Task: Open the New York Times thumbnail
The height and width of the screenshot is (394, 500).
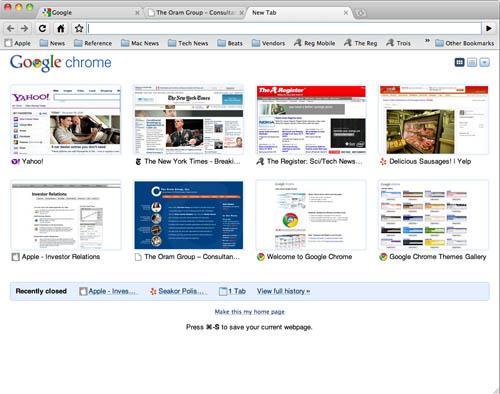Action: click(x=189, y=120)
